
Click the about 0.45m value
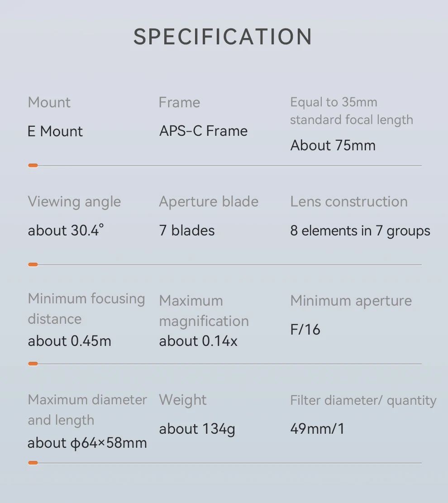coord(70,341)
